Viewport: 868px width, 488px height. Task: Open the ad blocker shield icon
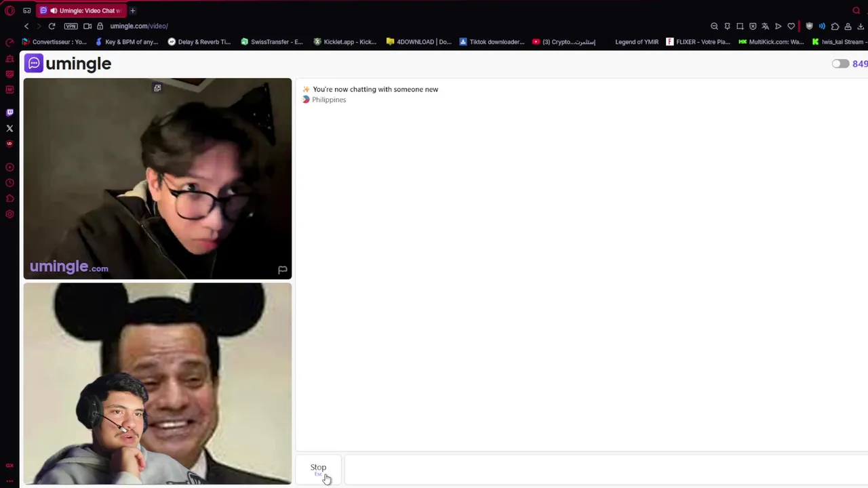pyautogui.click(x=753, y=26)
